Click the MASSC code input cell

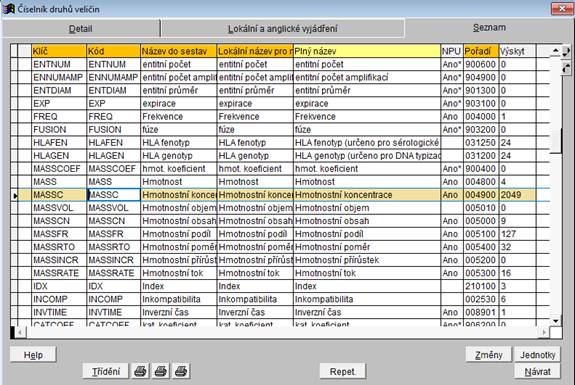pyautogui.click(x=114, y=195)
